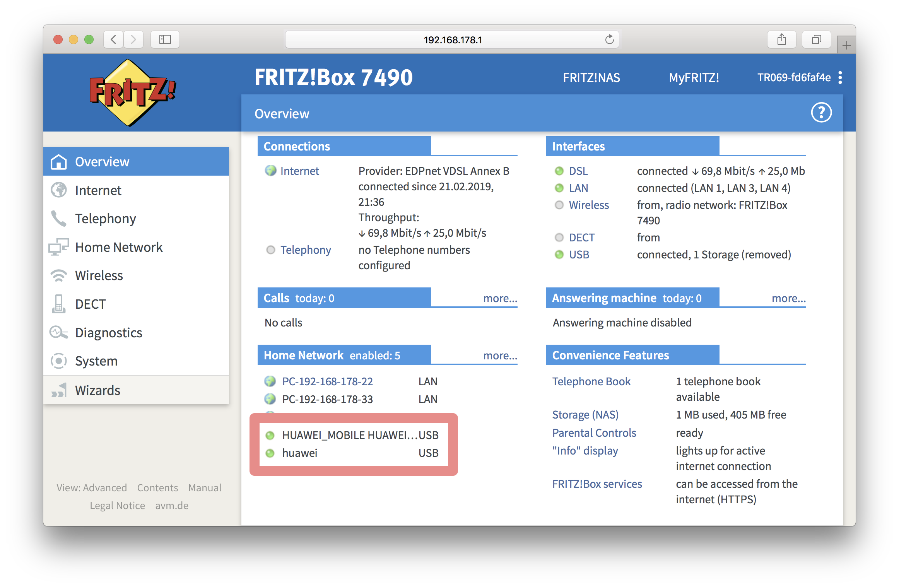Viewport: 899px width, 588px height.
Task: Open the "Info" display link
Action: [x=585, y=451]
